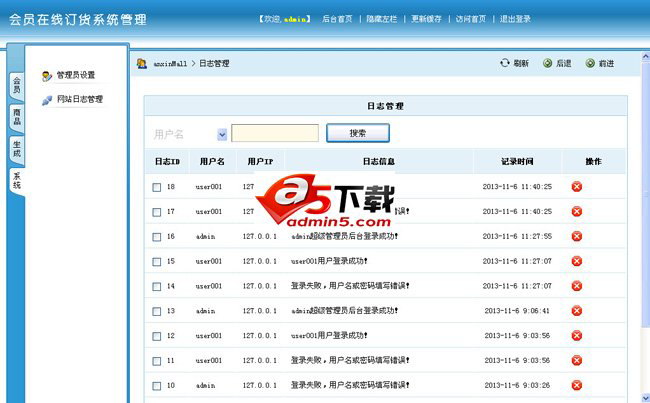Check the box for log 13
The height and width of the screenshot is (403, 650).
pyautogui.click(x=157, y=311)
